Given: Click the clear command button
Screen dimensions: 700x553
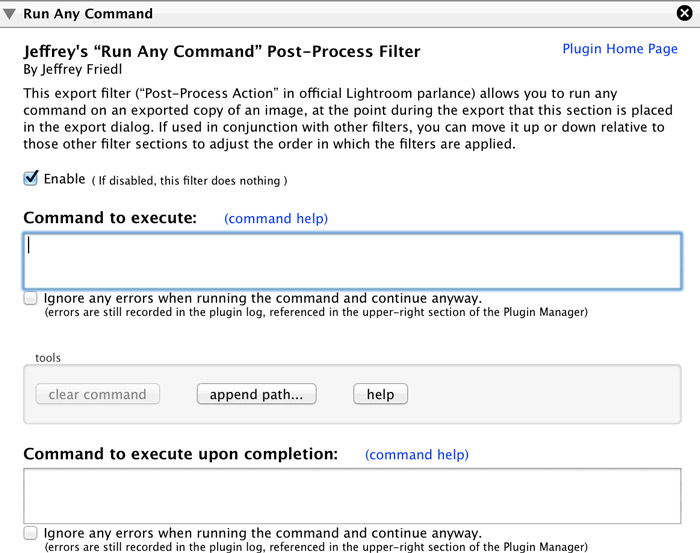Looking at the screenshot, I should [97, 394].
